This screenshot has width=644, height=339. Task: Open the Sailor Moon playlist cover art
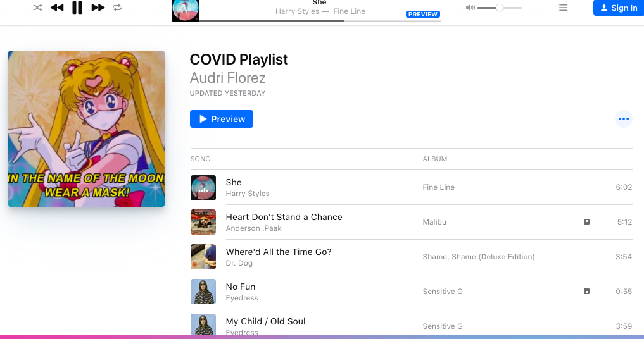click(86, 128)
